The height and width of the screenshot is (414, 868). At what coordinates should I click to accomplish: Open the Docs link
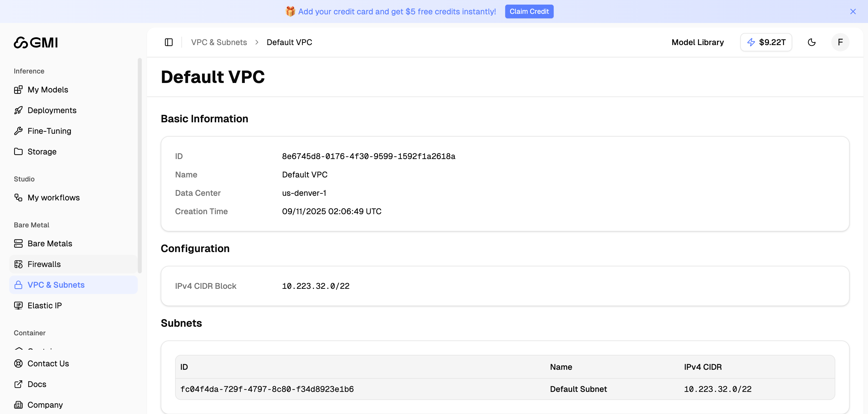pos(37,384)
